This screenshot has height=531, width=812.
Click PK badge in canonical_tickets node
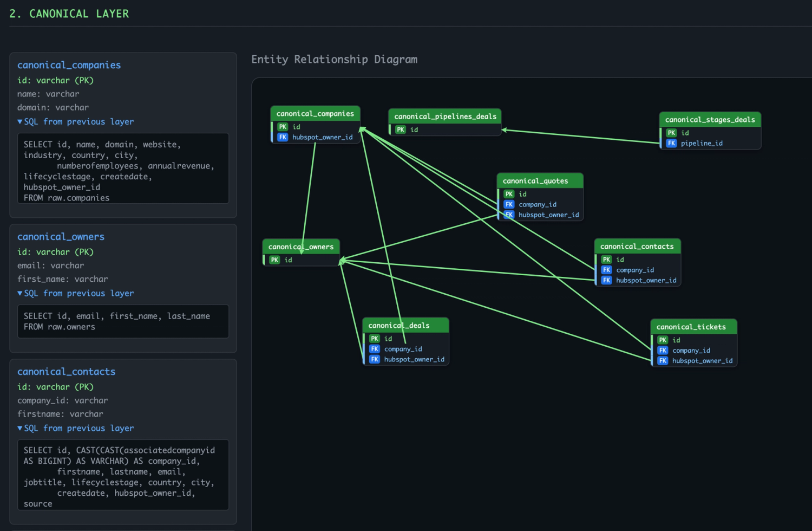(663, 340)
